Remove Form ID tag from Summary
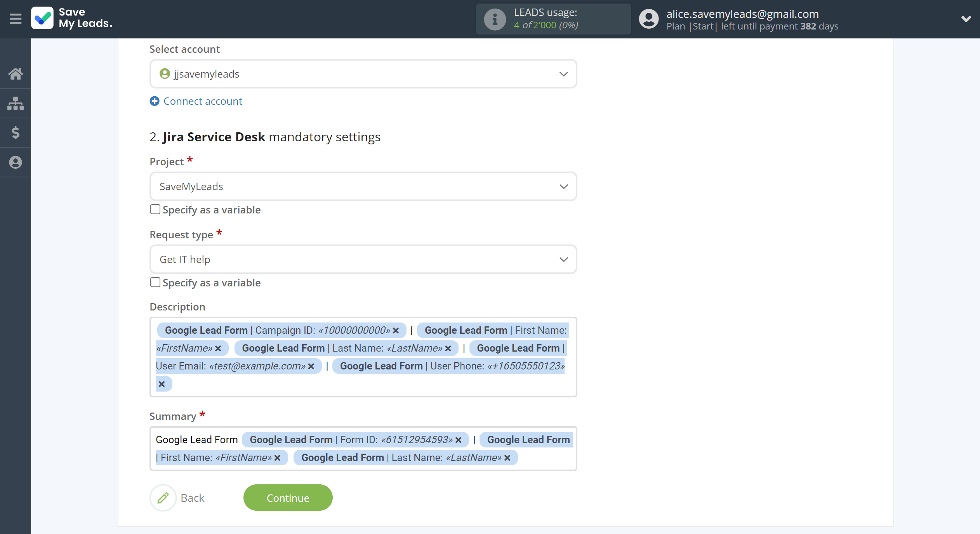This screenshot has height=534, width=980. click(458, 440)
